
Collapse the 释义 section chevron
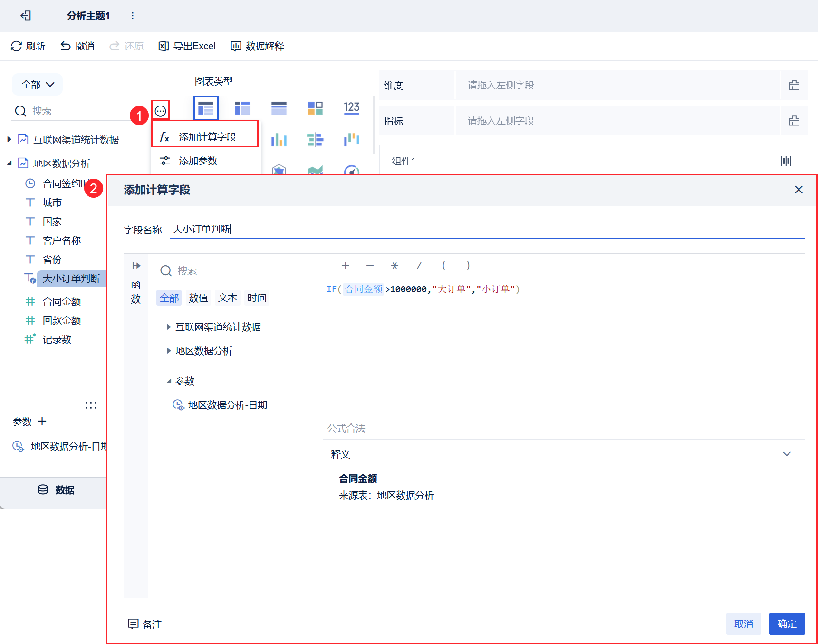pyautogui.click(x=787, y=454)
